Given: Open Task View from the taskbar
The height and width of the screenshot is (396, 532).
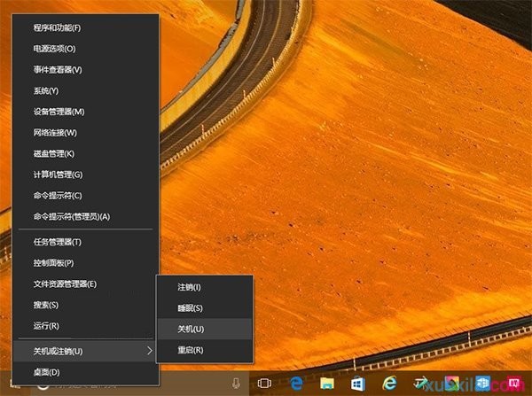Looking at the screenshot, I should [x=263, y=383].
